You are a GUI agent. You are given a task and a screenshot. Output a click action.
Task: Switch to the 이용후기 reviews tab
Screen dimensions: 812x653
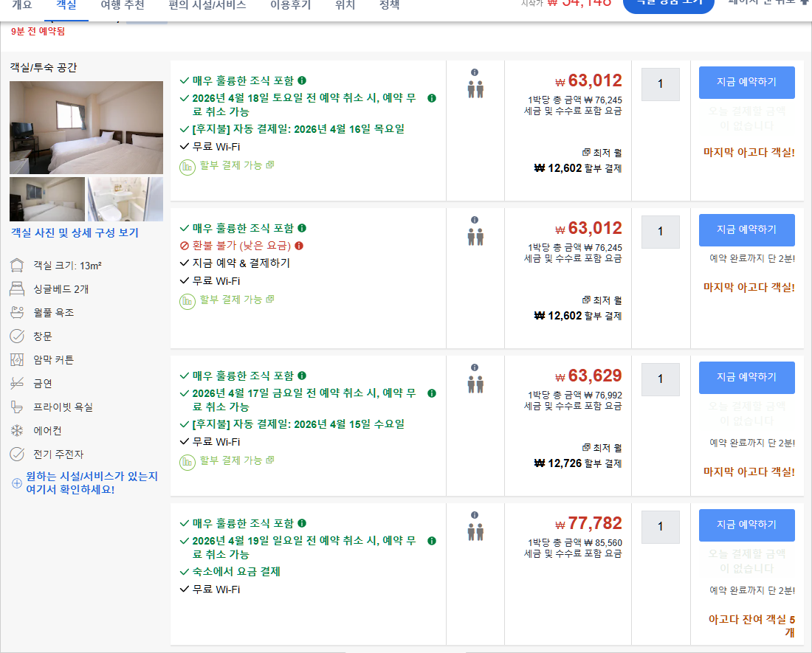click(290, 5)
